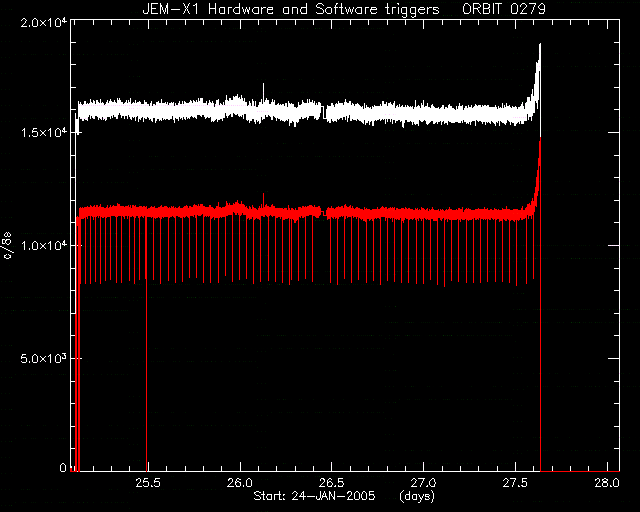Click the white curve's peak near day 27.6

(540, 45)
